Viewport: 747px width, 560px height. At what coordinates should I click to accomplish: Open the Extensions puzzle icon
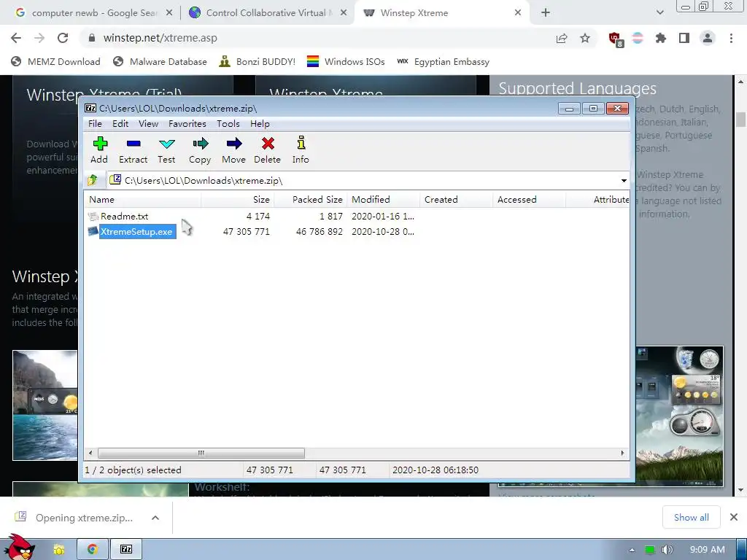click(661, 38)
